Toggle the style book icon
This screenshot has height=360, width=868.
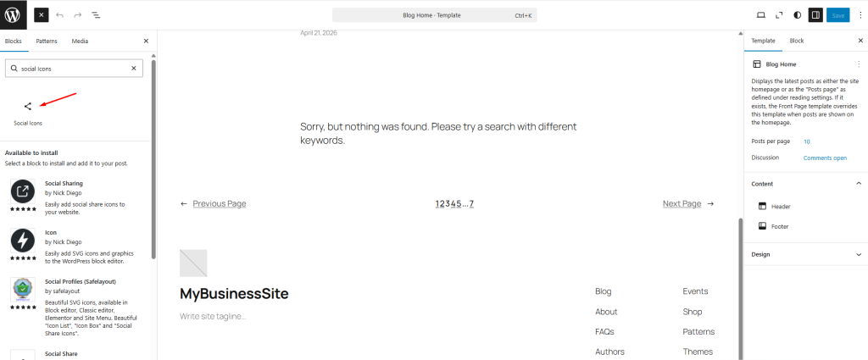(797, 15)
